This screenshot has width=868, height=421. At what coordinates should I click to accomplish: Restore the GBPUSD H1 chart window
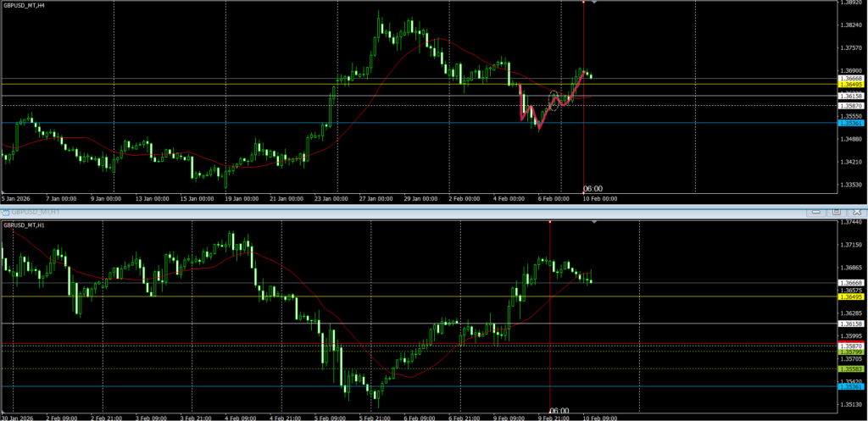pyautogui.click(x=835, y=211)
